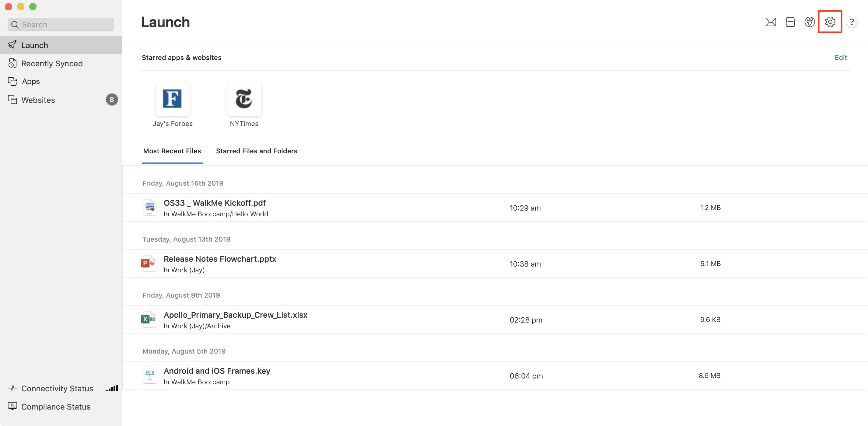
Task: Open settings gear icon
Action: coord(830,22)
